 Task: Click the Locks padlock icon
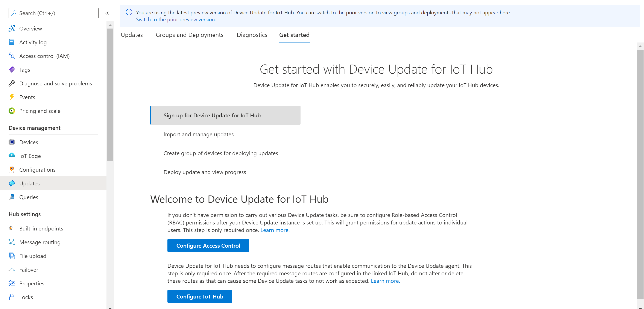tap(12, 297)
